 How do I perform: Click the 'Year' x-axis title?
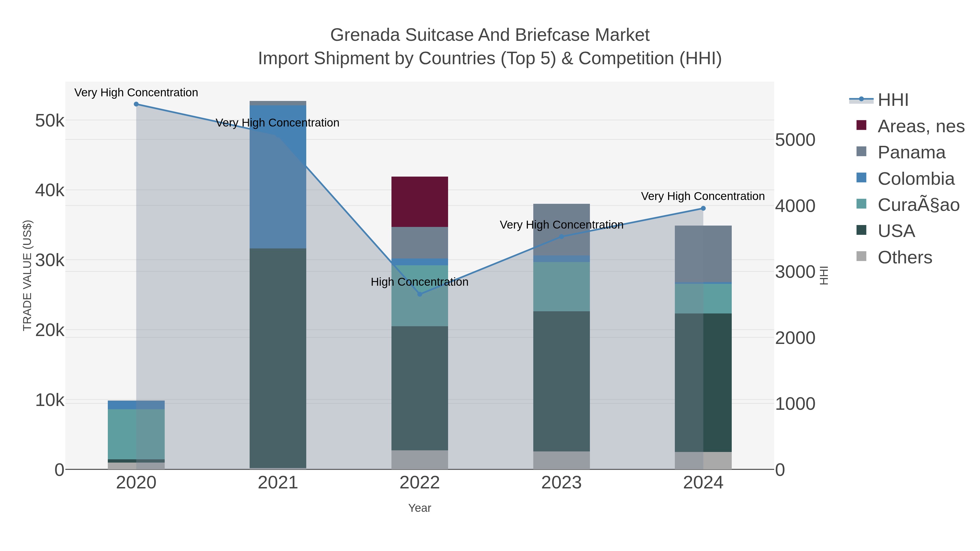click(x=419, y=508)
